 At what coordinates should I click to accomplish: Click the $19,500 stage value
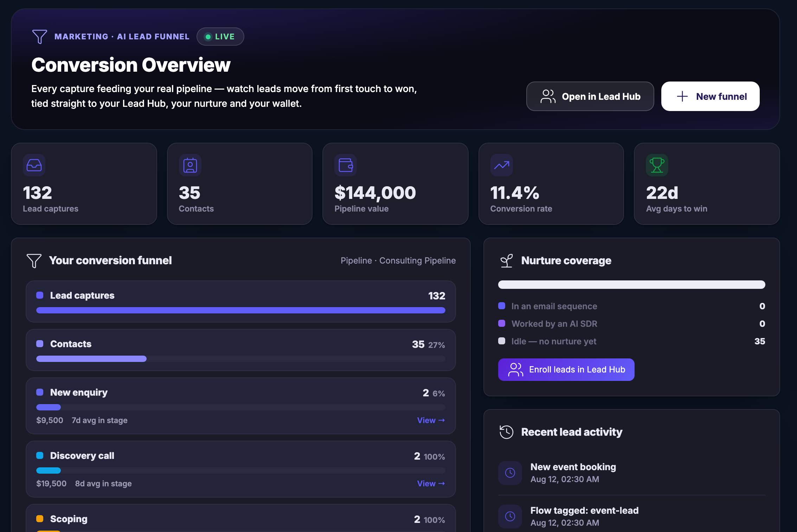[x=51, y=484]
